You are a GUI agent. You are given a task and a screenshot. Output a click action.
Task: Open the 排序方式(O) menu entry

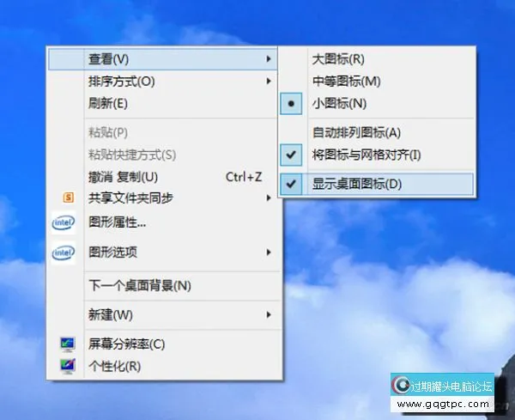[x=163, y=82]
